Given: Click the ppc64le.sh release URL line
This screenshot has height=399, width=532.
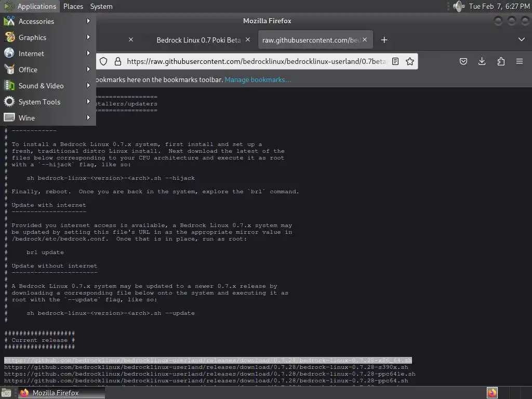Looking at the screenshot, I should click(x=210, y=374).
